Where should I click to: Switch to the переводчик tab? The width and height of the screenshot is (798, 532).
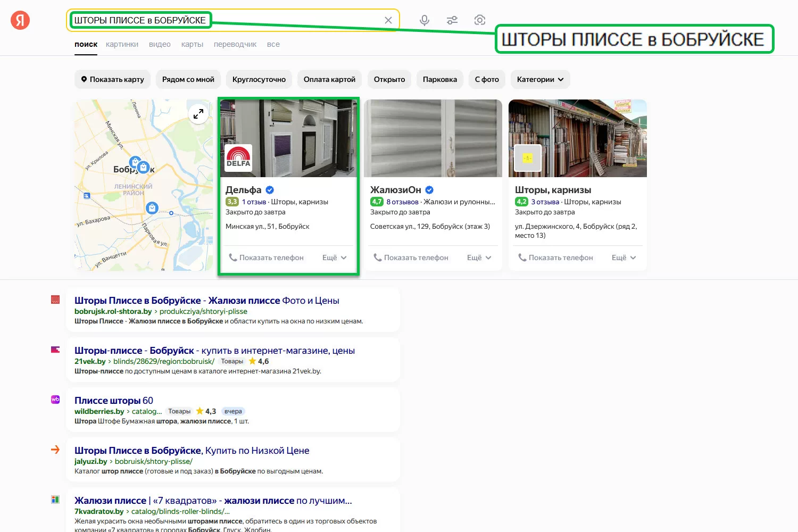(235, 44)
